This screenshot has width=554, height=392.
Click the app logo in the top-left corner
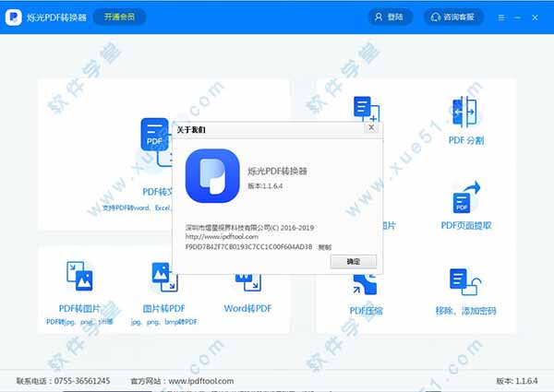(17, 17)
